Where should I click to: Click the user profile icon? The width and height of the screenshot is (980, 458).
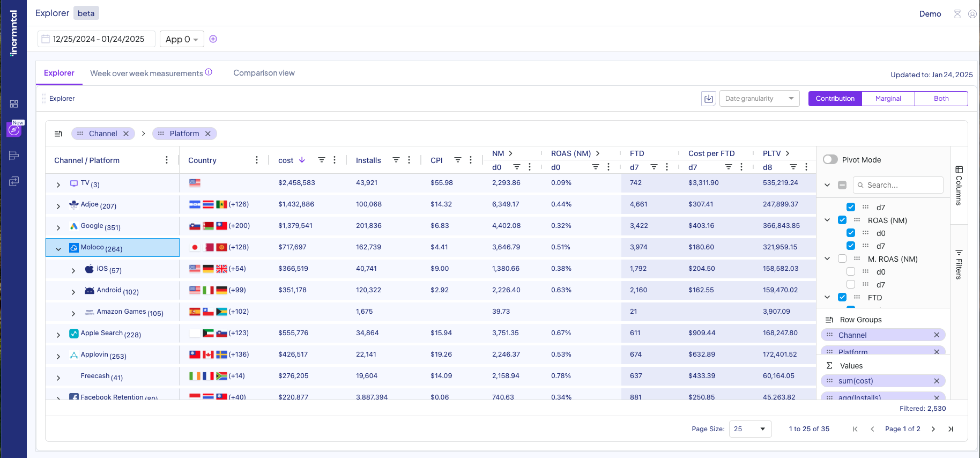(972, 14)
